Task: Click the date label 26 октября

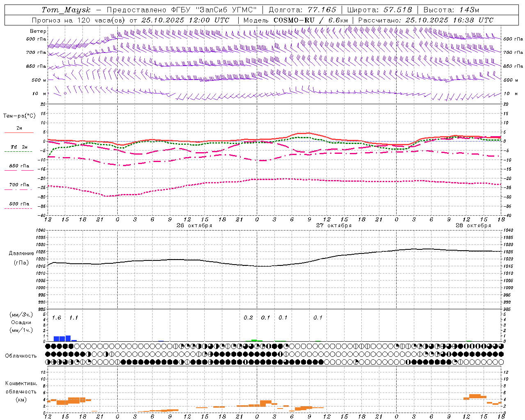Action: pyautogui.click(x=194, y=226)
